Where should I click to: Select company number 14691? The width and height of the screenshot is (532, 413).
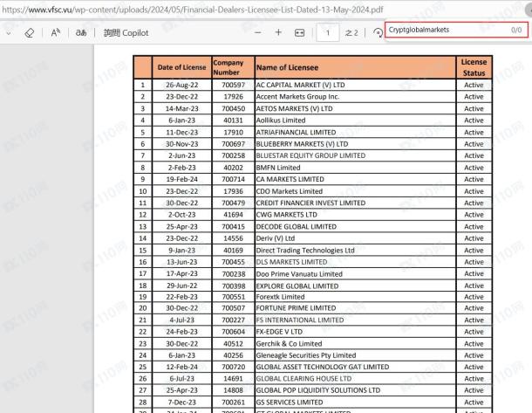click(234, 378)
